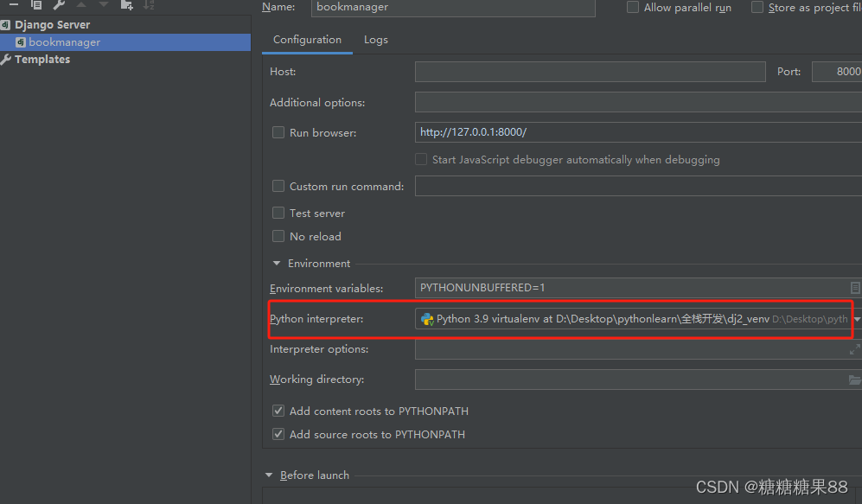Viewport: 862px width, 504px height.
Task: Click the "Environment variables:" label
Action: tap(327, 288)
